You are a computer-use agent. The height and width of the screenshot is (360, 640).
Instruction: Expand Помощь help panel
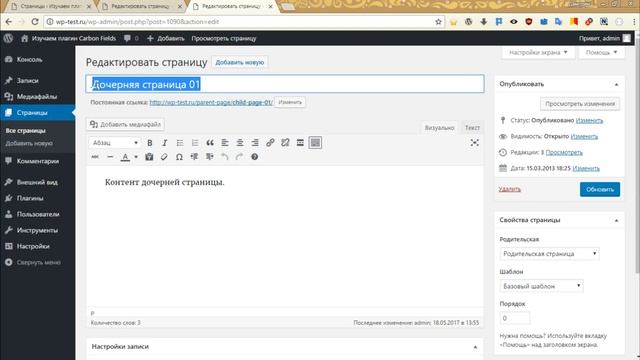[x=601, y=52]
